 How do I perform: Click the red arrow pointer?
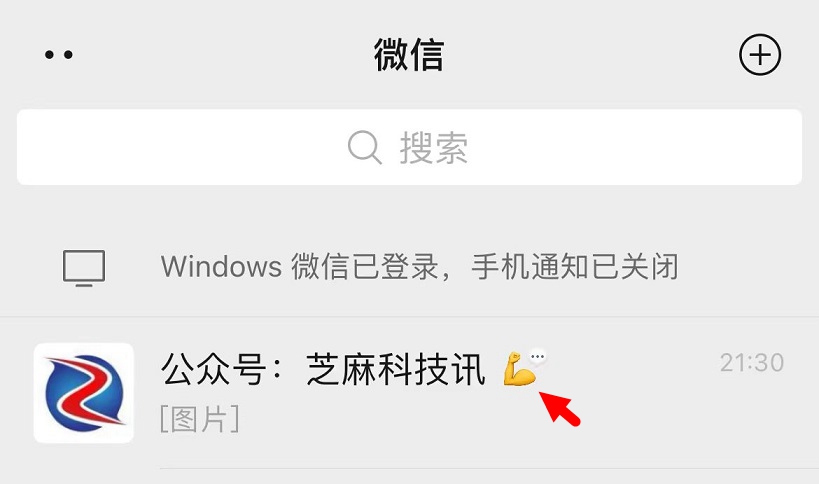point(559,408)
